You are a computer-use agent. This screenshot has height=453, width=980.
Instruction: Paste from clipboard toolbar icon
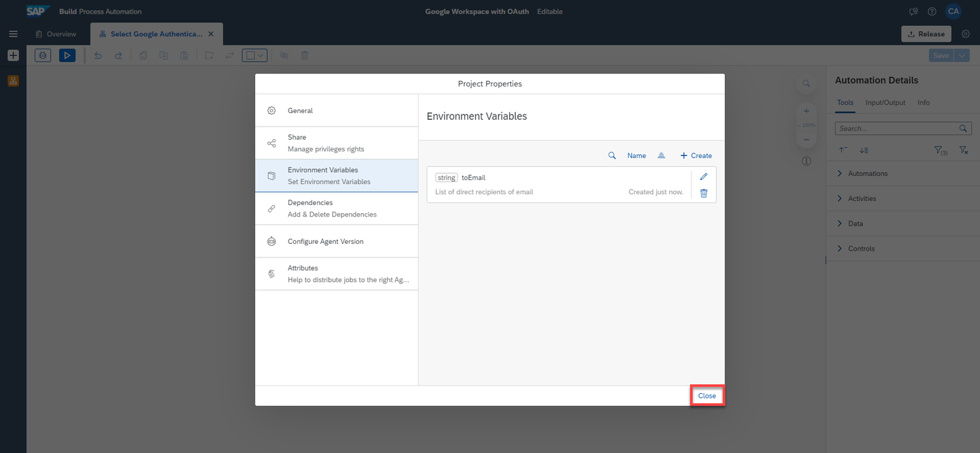coord(184,55)
